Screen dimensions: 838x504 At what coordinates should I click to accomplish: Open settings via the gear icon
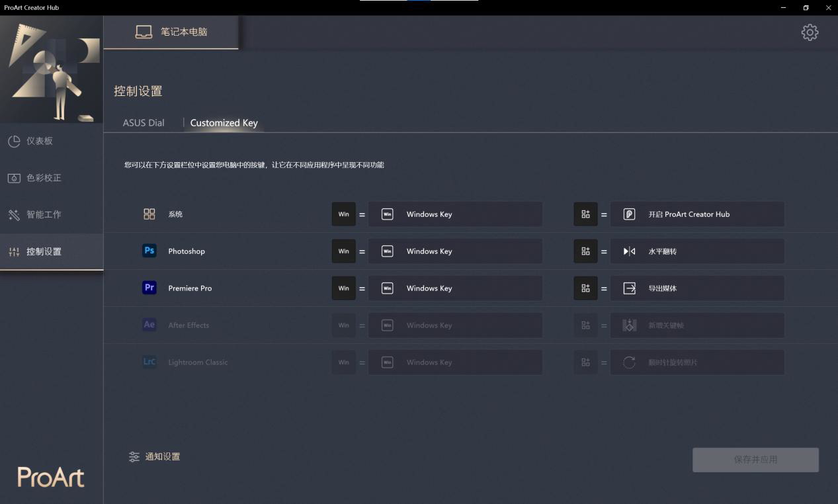click(810, 32)
